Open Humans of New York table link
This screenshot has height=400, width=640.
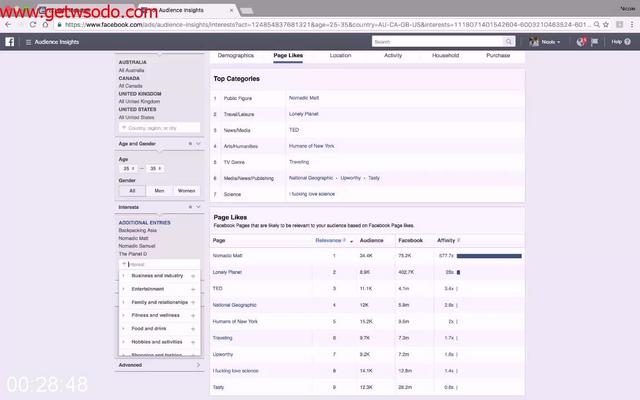[235, 322]
